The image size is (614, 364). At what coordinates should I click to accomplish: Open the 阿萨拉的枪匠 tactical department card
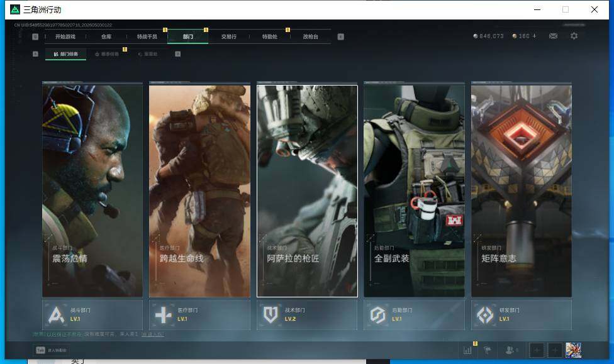coord(307,191)
